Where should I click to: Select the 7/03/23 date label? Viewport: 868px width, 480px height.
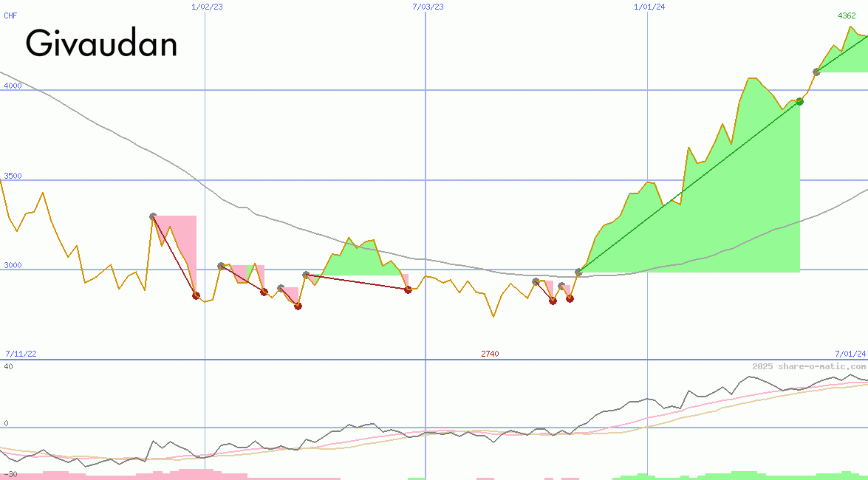pos(428,7)
